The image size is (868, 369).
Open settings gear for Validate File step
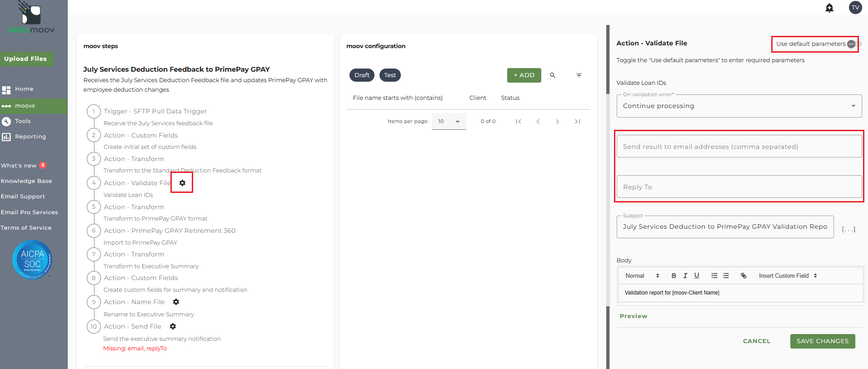182,183
